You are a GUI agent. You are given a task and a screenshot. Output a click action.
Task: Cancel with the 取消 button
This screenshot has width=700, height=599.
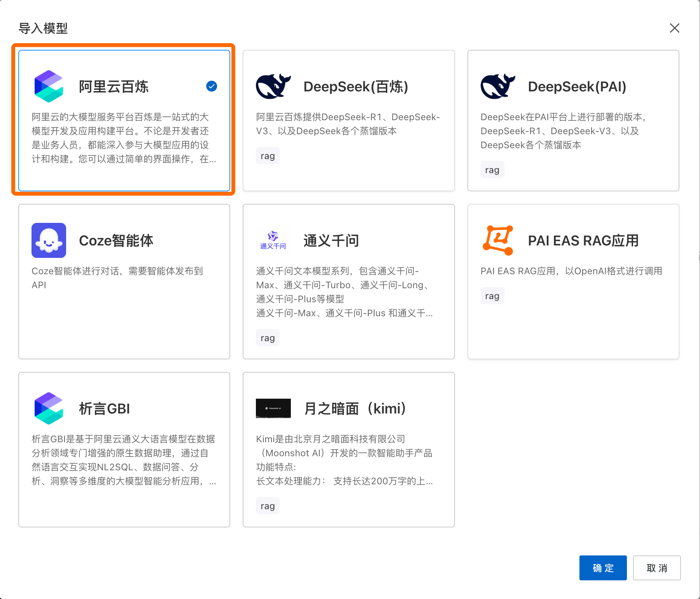(657, 568)
